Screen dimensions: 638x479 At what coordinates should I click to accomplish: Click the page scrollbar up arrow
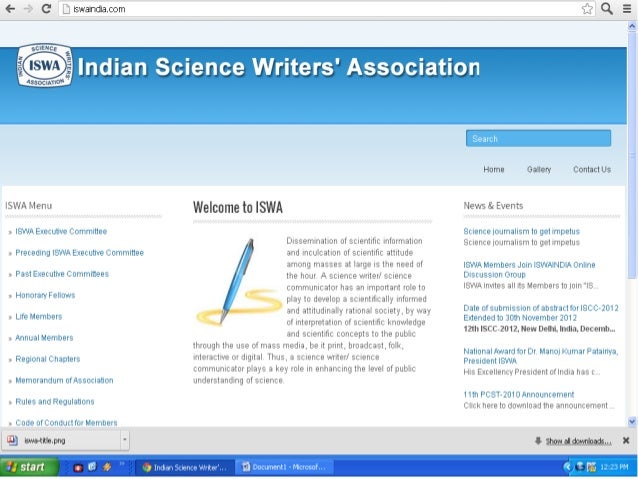pyautogui.click(x=632, y=26)
